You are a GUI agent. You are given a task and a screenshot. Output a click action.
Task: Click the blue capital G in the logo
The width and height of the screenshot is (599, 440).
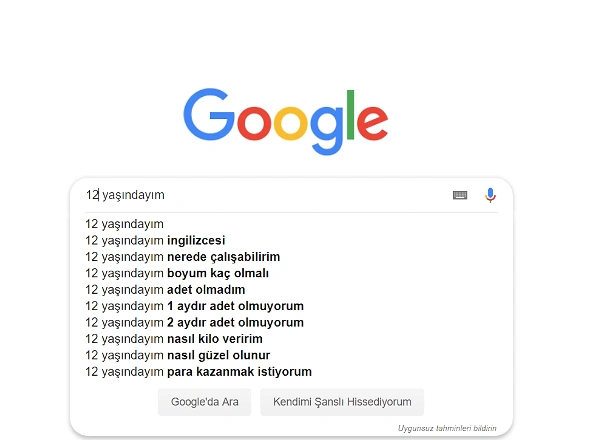[209, 115]
